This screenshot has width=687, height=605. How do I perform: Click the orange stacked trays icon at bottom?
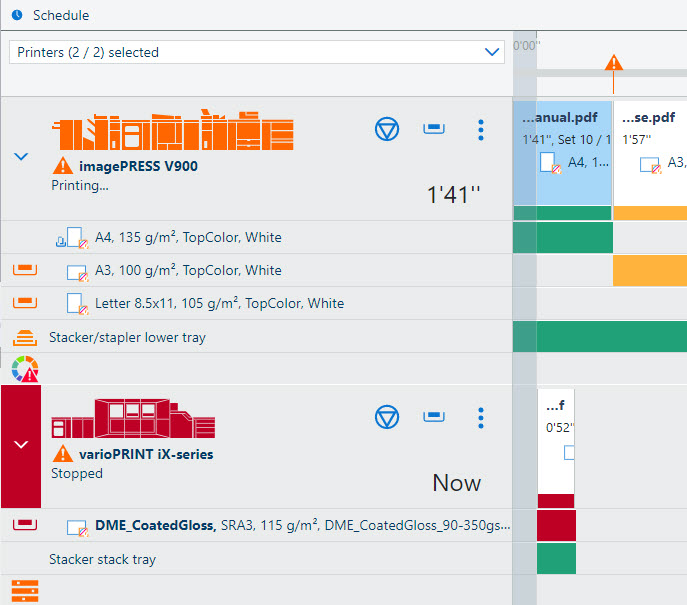25,591
